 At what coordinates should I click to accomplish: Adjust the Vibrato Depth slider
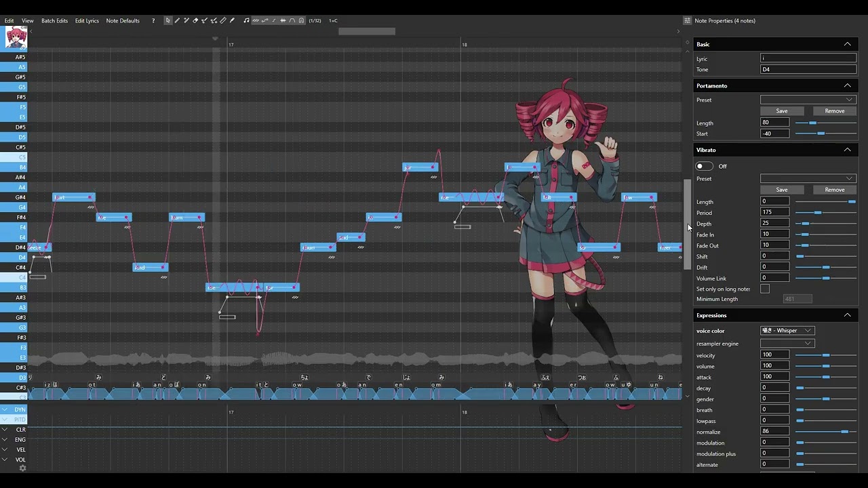825,224
